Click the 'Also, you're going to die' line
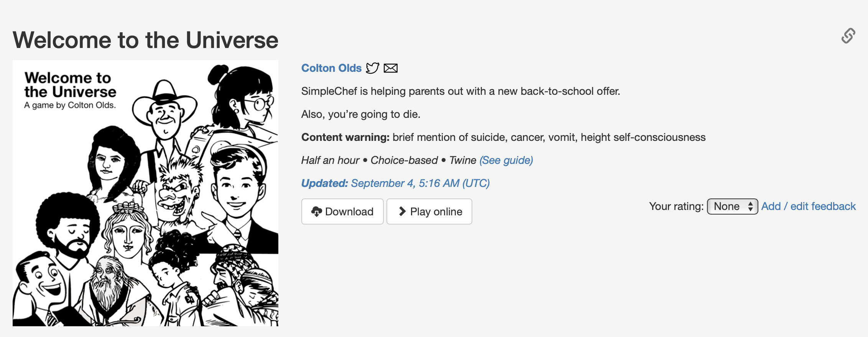This screenshot has height=337, width=868. point(360,114)
